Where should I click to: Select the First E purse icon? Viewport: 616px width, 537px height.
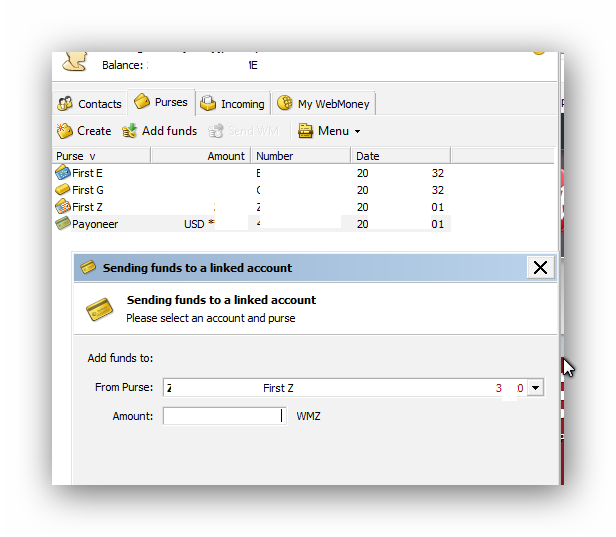tap(63, 173)
